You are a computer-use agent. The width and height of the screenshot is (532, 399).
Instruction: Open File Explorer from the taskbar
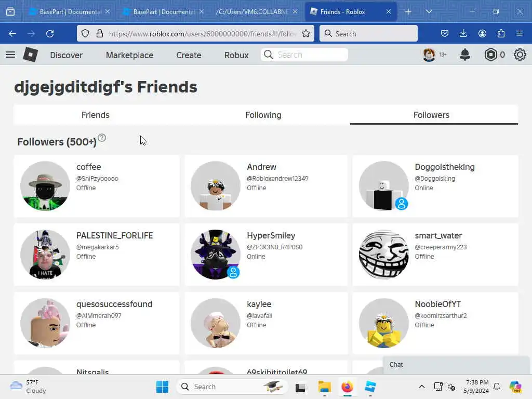[x=324, y=387]
